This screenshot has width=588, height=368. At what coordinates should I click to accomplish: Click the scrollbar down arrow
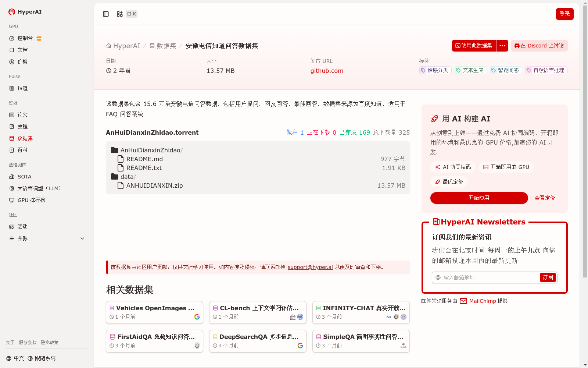(585, 365)
